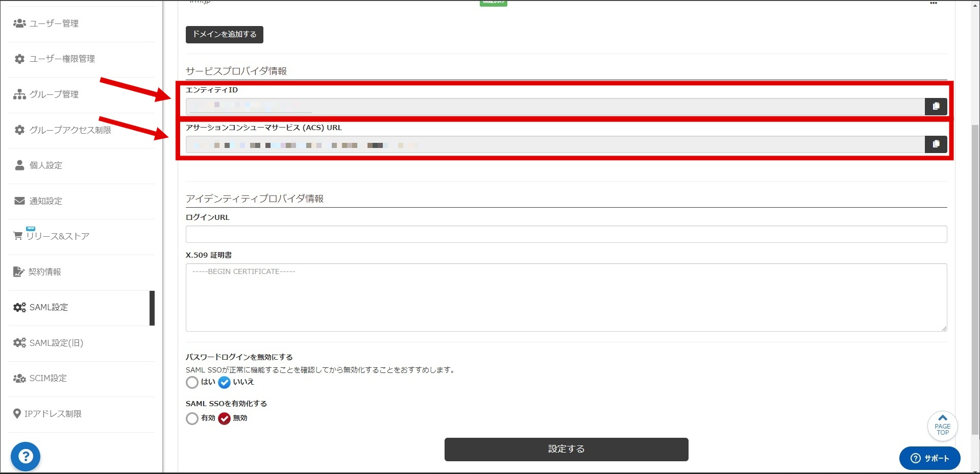
Task: Click into the X.509 証明書 text area
Action: pyautogui.click(x=566, y=297)
